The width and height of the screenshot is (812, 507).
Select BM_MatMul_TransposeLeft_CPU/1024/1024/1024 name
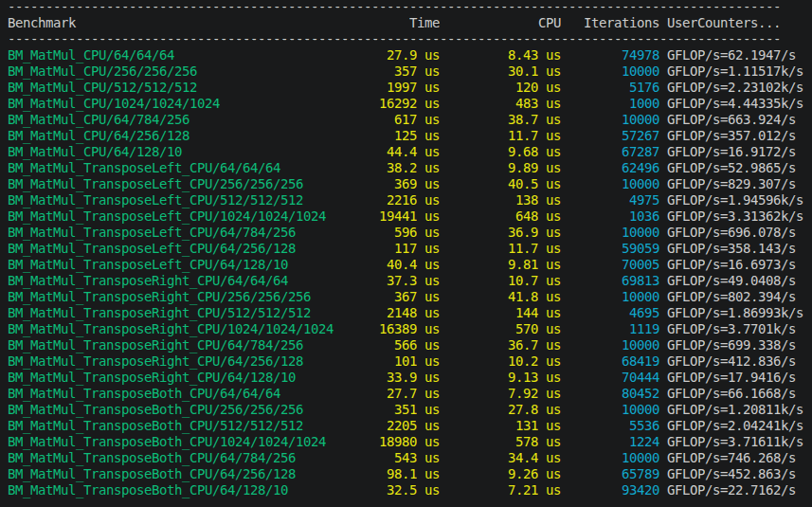(167, 216)
